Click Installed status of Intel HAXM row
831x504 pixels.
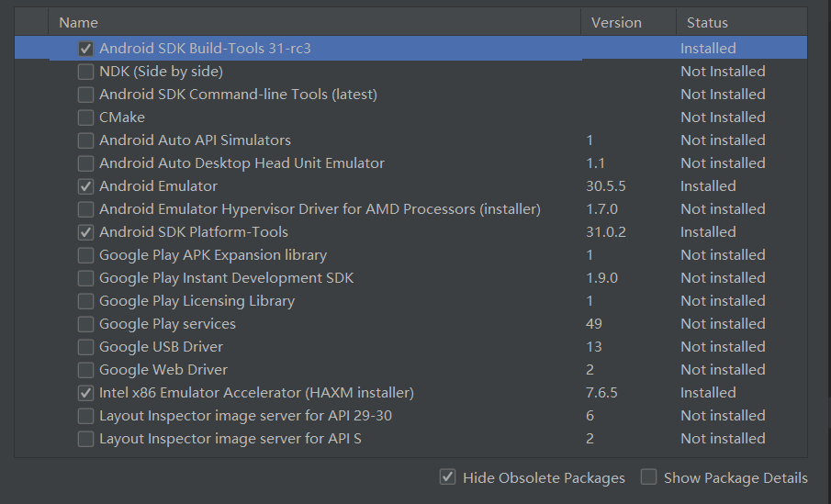pyautogui.click(x=708, y=393)
